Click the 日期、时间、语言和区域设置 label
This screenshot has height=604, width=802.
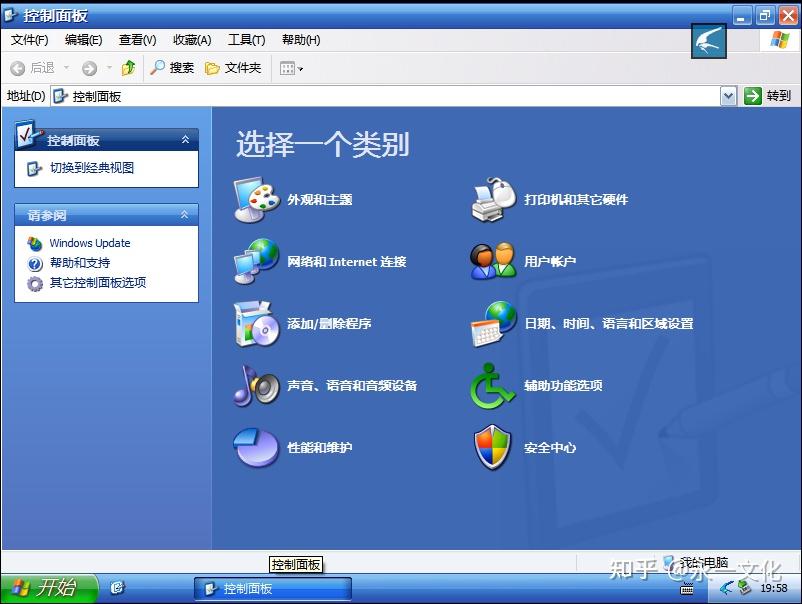click(609, 324)
